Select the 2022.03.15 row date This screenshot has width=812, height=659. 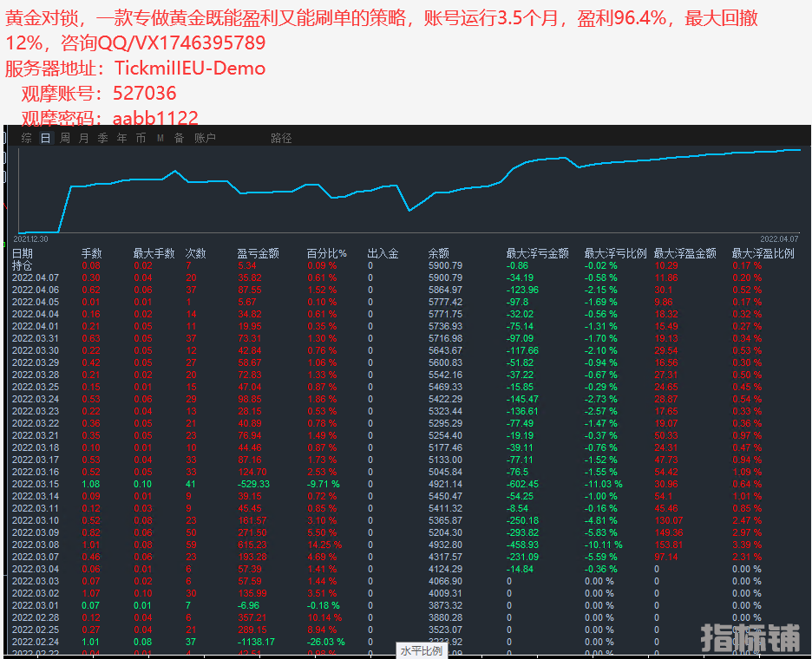coord(36,484)
